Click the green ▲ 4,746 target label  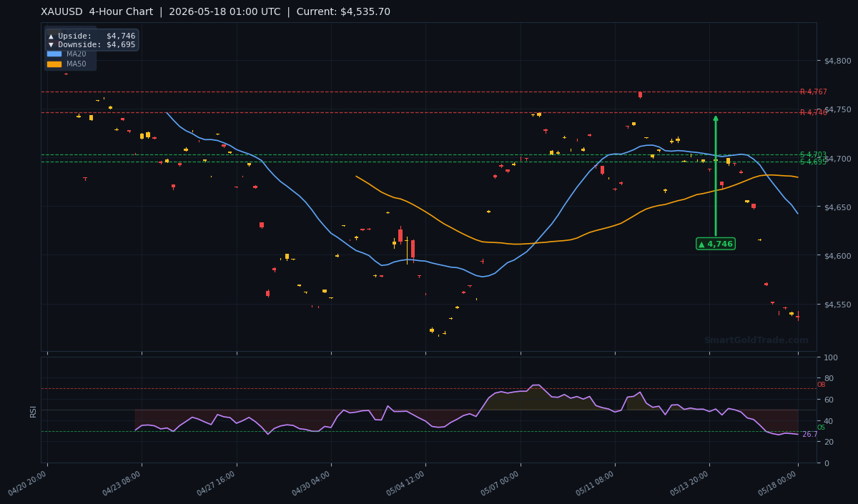pyautogui.click(x=716, y=244)
